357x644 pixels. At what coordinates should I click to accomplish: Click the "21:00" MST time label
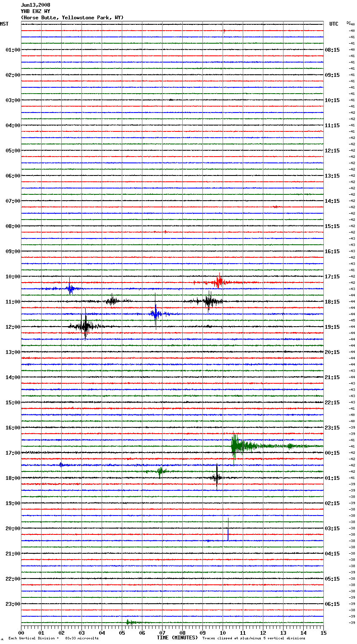tap(13, 554)
